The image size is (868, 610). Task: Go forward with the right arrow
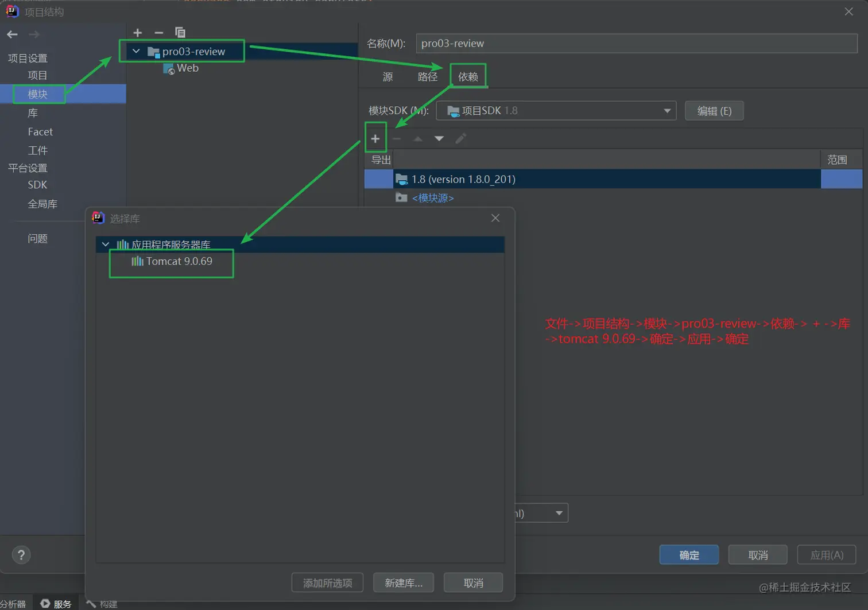(34, 34)
